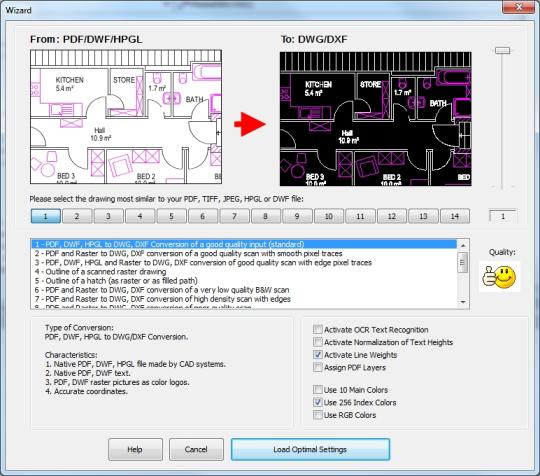The image size is (540, 476).
Task: Click the list's scroll up arrow
Action: click(463, 245)
